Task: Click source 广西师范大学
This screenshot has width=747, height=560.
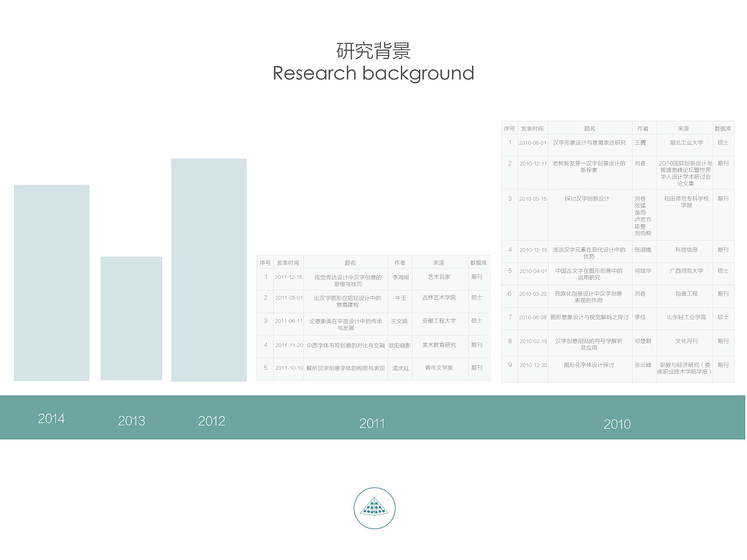Action: (x=686, y=271)
